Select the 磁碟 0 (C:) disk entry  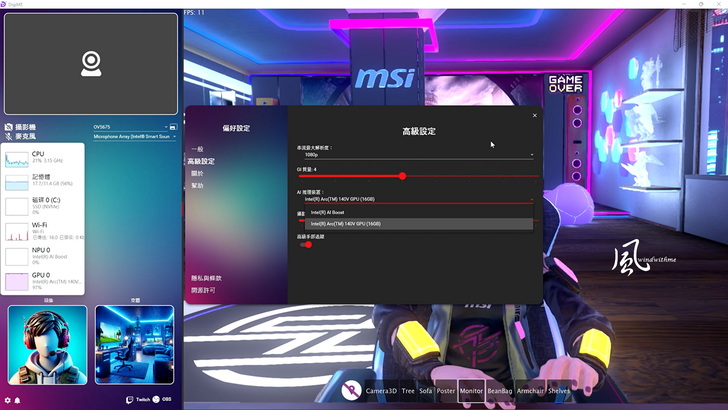(x=43, y=206)
